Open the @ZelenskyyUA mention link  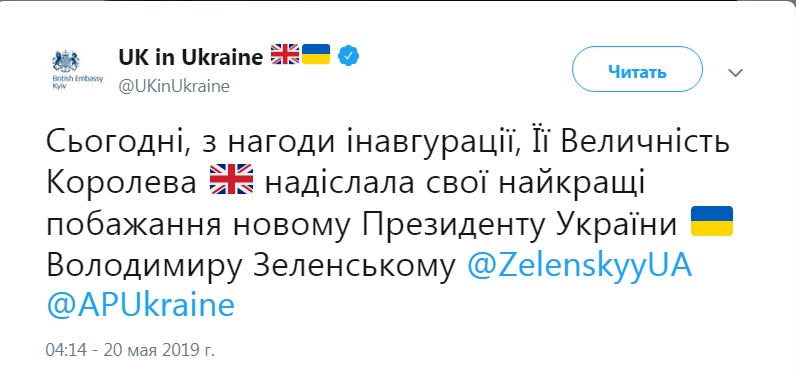point(579,266)
